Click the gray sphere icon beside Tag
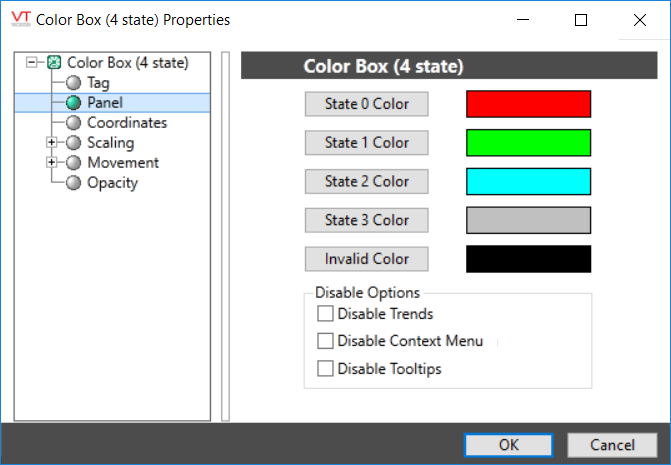The height and width of the screenshot is (465, 671). pyautogui.click(x=73, y=83)
